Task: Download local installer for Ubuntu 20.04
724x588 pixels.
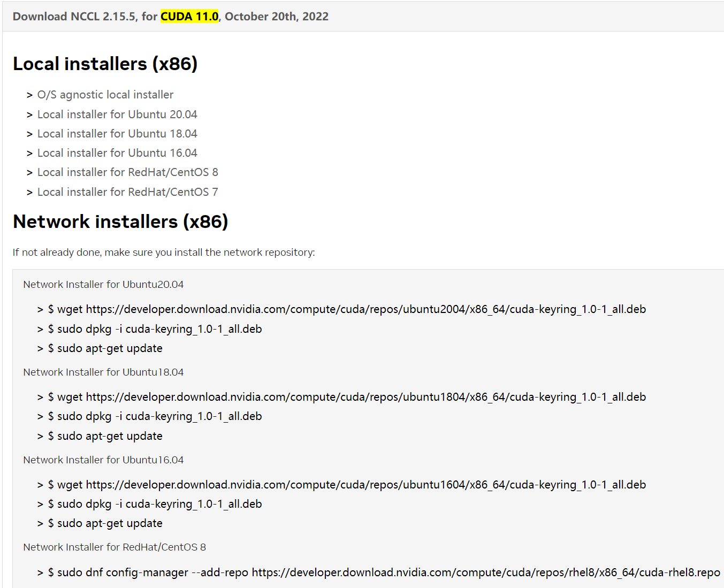Action: tap(117, 114)
